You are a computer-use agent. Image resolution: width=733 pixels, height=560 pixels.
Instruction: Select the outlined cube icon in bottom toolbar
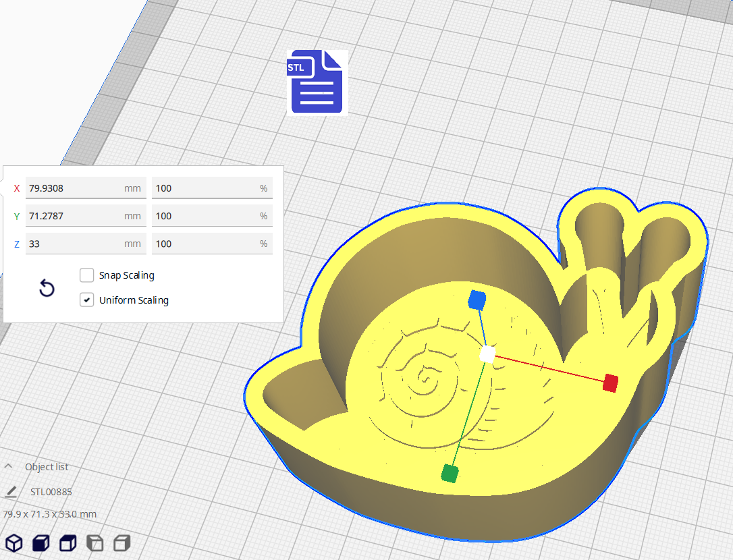click(x=13, y=543)
